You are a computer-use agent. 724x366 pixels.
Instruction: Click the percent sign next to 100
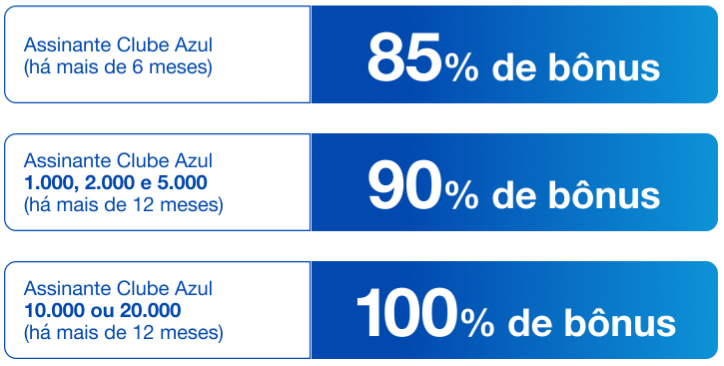477,325
